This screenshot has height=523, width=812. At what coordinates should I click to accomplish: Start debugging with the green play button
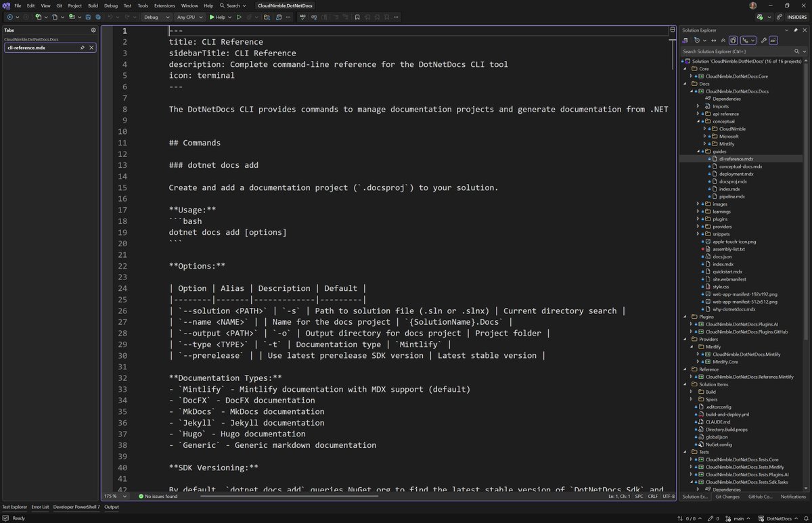[x=211, y=17]
